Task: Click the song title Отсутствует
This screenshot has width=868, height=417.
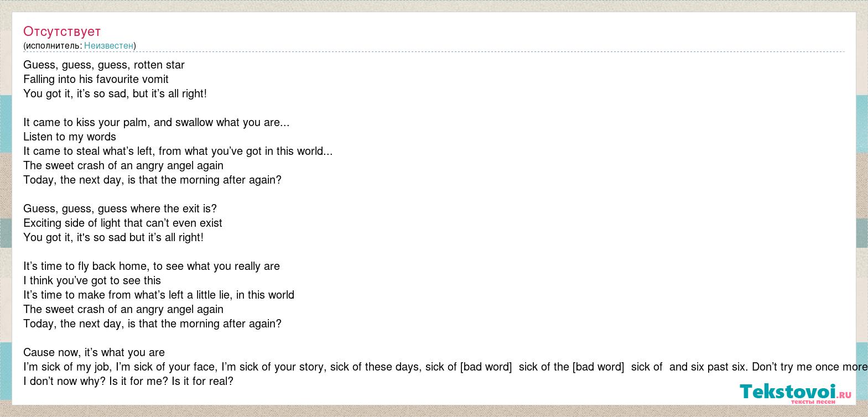Action: coord(62,32)
